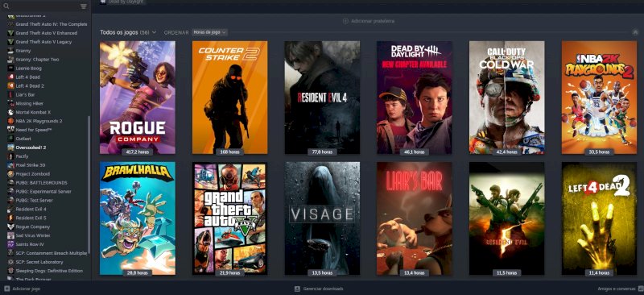Open the Resident Evil 4 cover in grid
Viewport: 644px width, 295px height.
pyautogui.click(x=322, y=98)
